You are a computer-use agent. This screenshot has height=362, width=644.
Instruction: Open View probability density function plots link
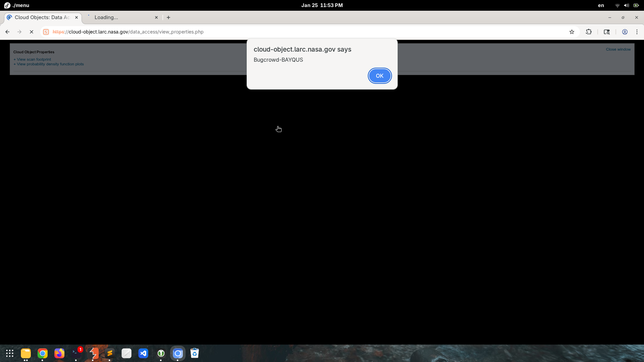coord(50,64)
